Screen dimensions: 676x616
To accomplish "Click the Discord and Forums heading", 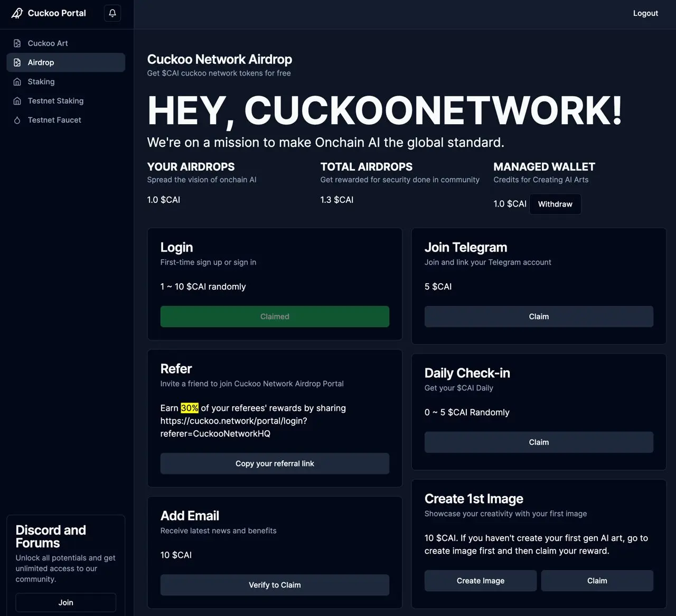I will (51, 537).
